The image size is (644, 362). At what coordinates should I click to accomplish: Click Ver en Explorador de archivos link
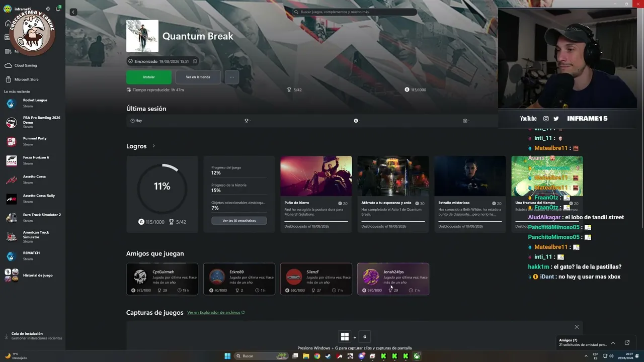click(216, 312)
